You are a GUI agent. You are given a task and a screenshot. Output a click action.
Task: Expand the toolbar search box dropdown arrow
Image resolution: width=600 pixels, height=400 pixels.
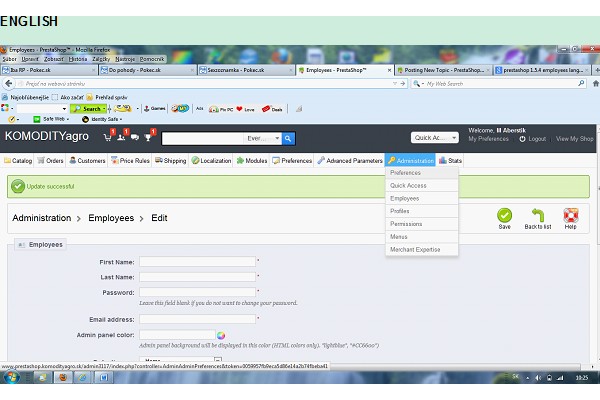tap(64, 109)
